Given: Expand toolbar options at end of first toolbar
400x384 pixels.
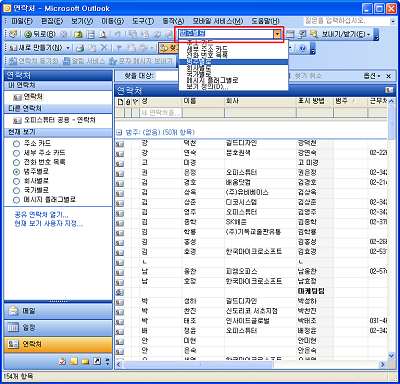Looking at the screenshot, I should [x=376, y=35].
